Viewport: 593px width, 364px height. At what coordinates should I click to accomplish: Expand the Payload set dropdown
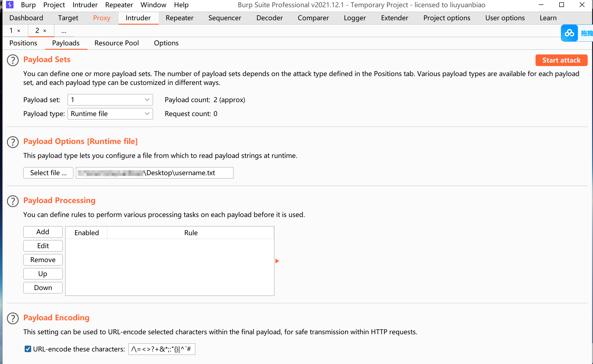click(110, 100)
